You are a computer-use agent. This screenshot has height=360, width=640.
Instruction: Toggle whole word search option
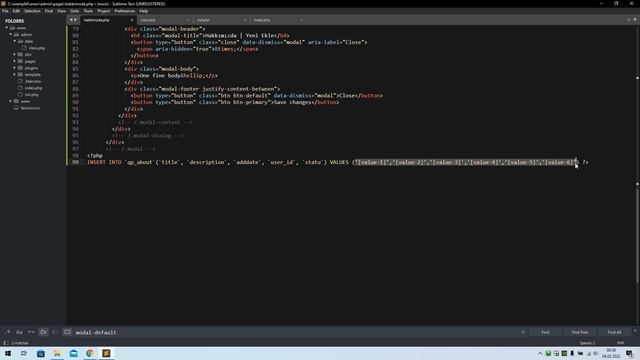click(x=31, y=332)
